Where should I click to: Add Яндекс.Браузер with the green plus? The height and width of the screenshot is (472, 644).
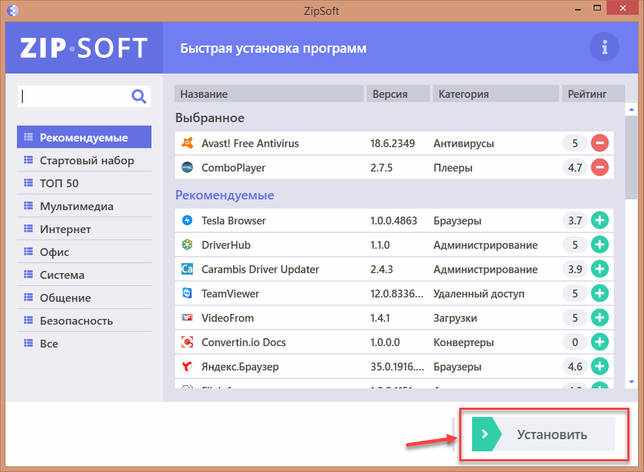point(600,366)
